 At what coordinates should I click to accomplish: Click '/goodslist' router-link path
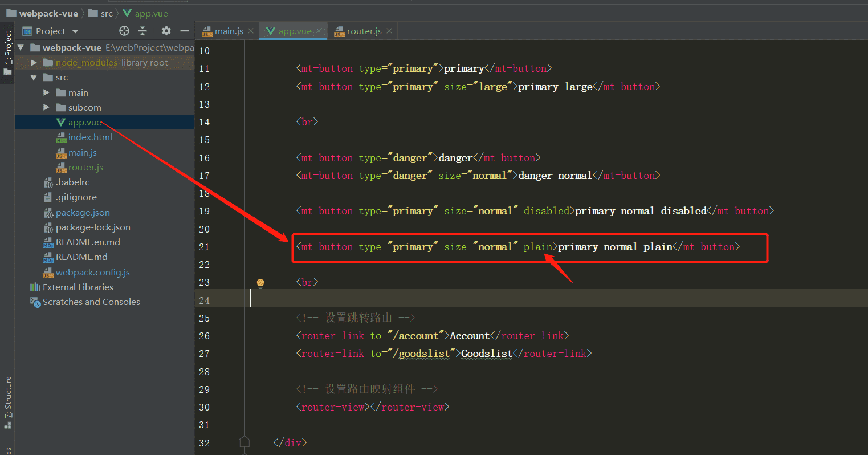(424, 354)
